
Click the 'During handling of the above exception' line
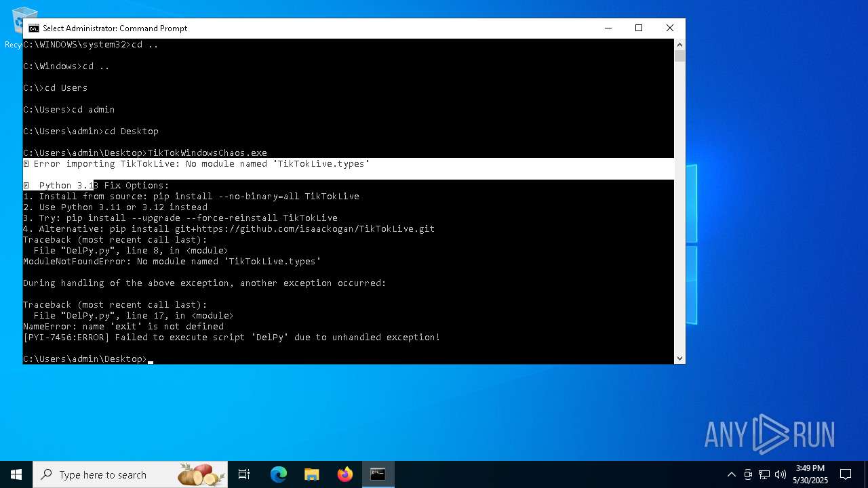205,283
